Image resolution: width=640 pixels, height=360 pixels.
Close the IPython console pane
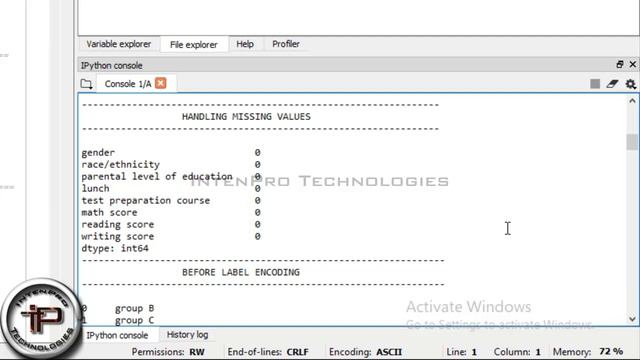tap(633, 64)
